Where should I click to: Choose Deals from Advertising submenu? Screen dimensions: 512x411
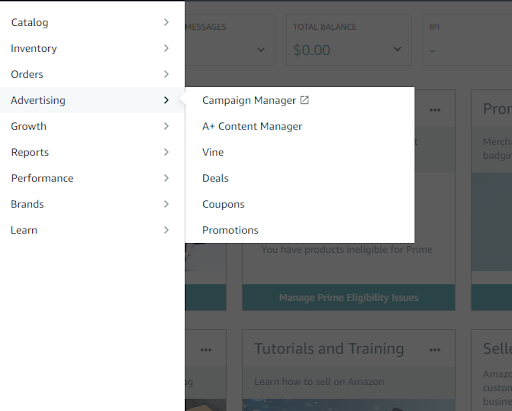coord(215,178)
